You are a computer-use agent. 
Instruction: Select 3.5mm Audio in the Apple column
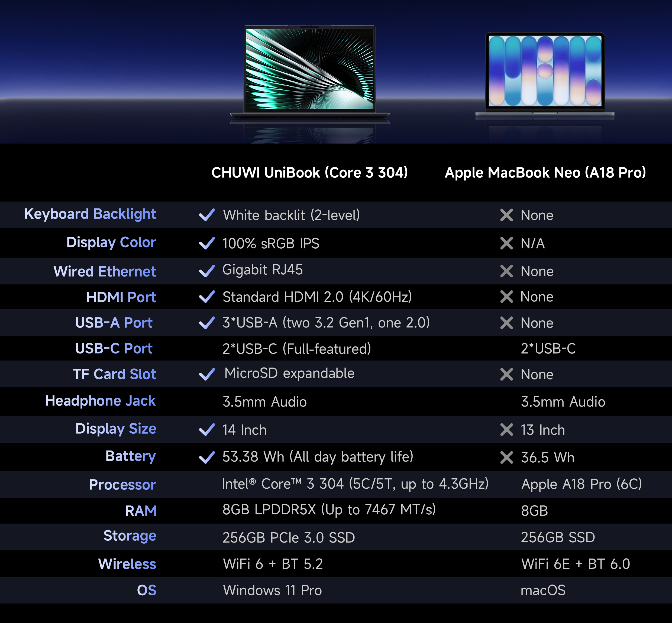[x=563, y=402]
